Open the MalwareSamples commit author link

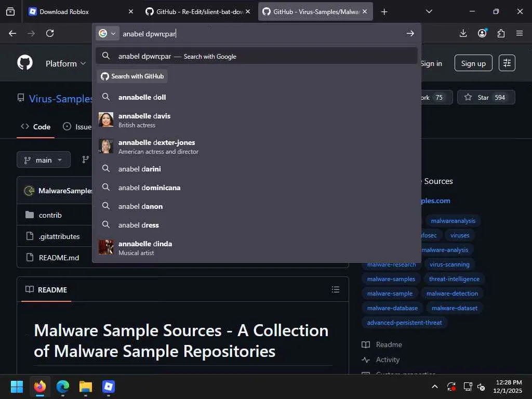point(65,191)
